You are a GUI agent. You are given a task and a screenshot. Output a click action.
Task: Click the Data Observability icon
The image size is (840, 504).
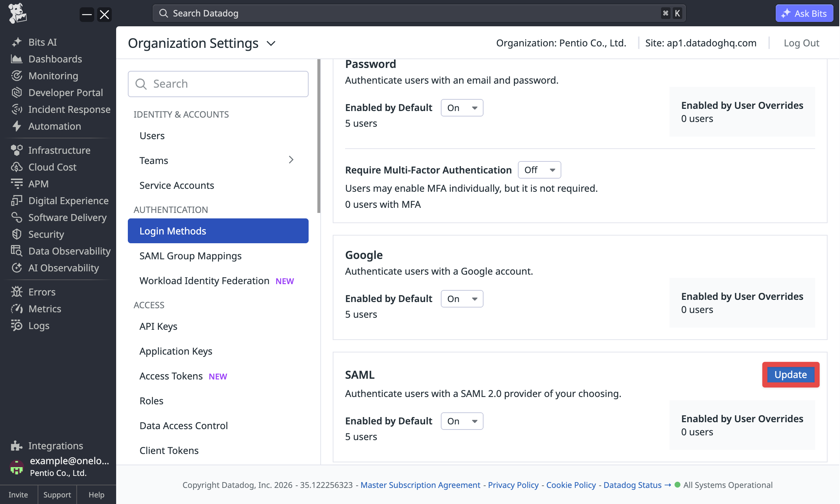[17, 251]
